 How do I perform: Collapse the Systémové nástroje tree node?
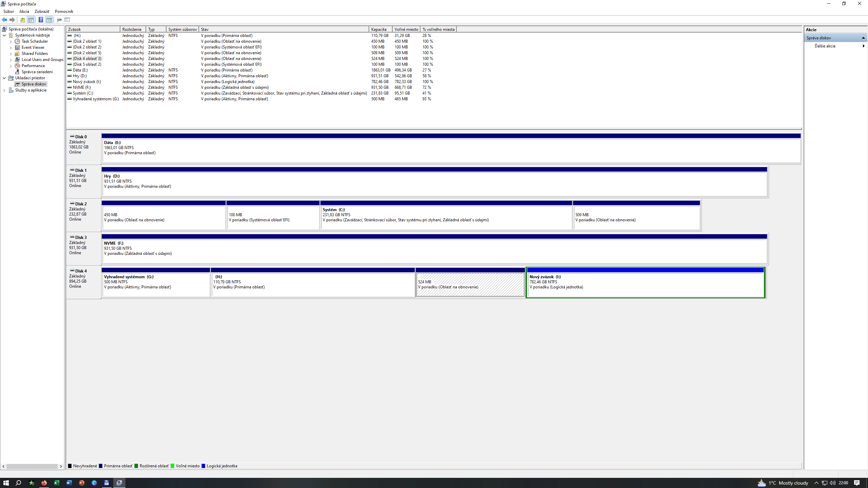pos(4,35)
